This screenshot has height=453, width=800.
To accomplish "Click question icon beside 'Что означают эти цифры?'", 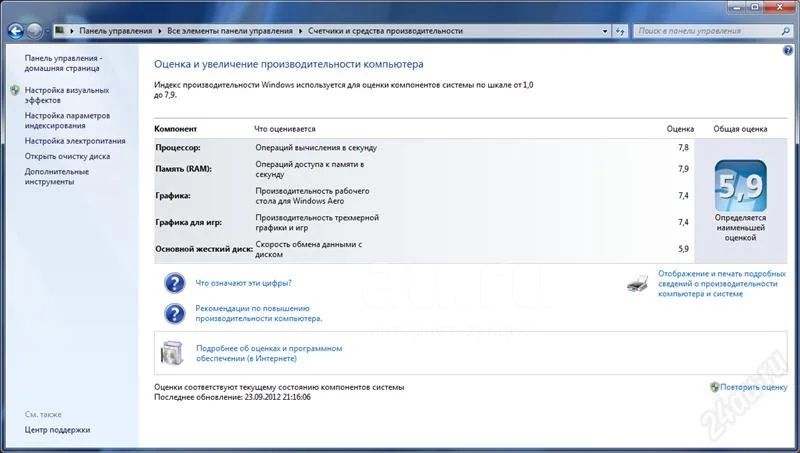I will tap(174, 283).
